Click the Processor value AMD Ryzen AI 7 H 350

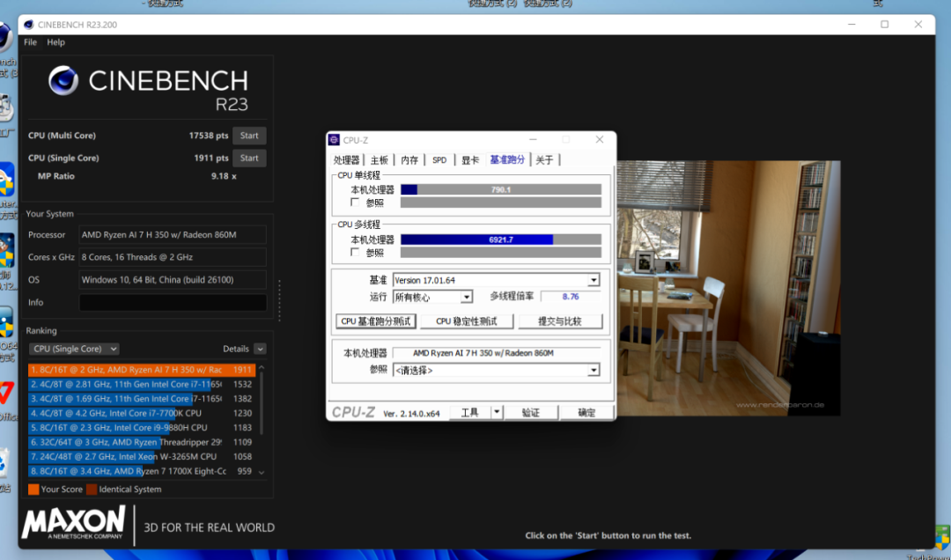coord(173,235)
